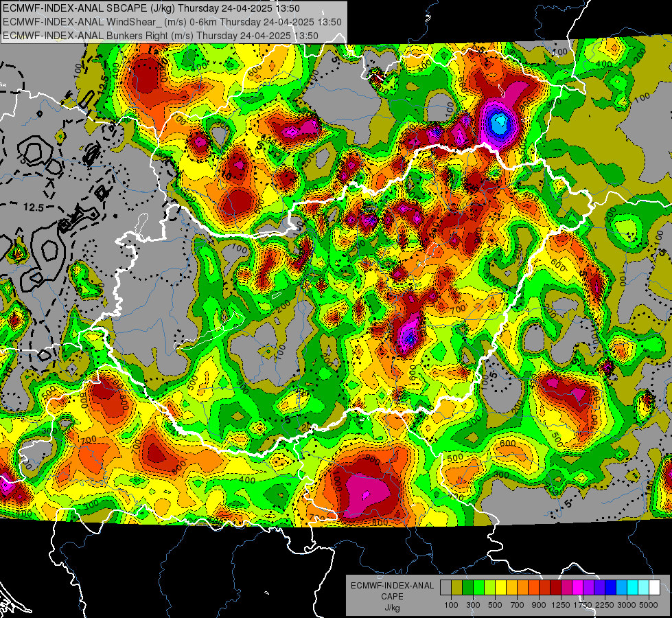The height and width of the screenshot is (618, 672).
Task: Click the J/kg unit label in legend
Action: (392, 608)
